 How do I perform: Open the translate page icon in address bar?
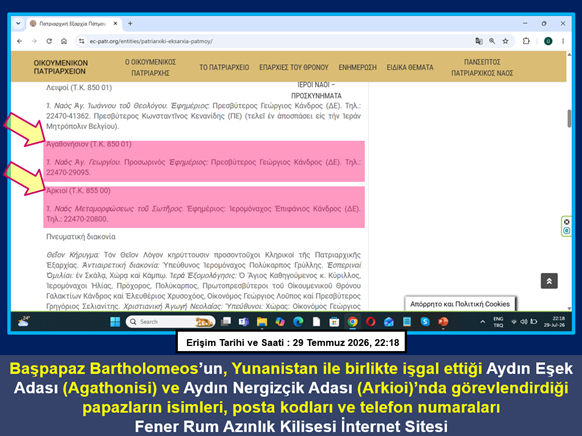point(479,41)
